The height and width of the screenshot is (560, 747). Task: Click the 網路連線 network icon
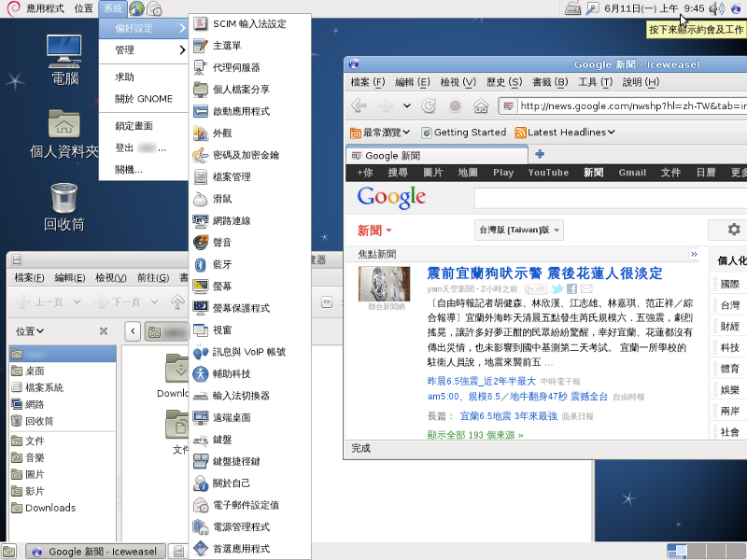201,221
